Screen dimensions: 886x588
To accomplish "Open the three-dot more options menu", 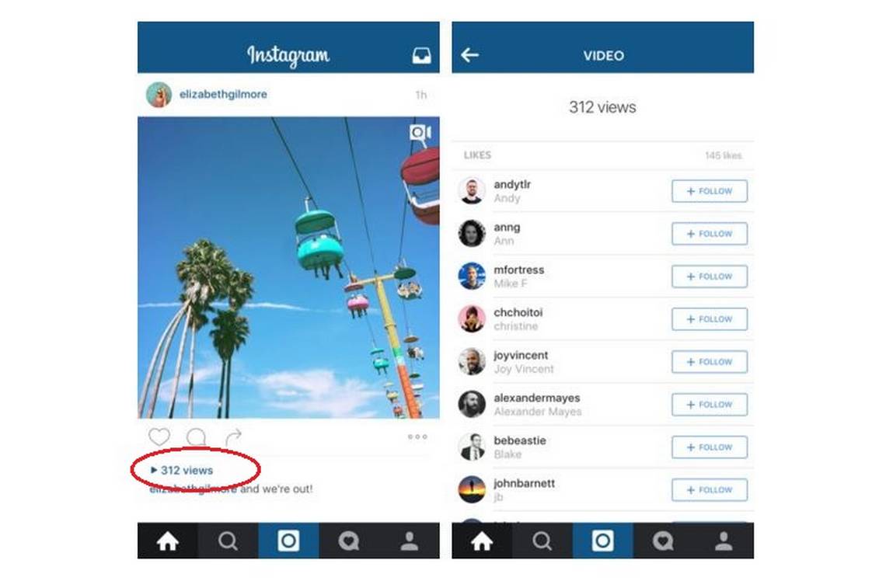I will click(417, 437).
